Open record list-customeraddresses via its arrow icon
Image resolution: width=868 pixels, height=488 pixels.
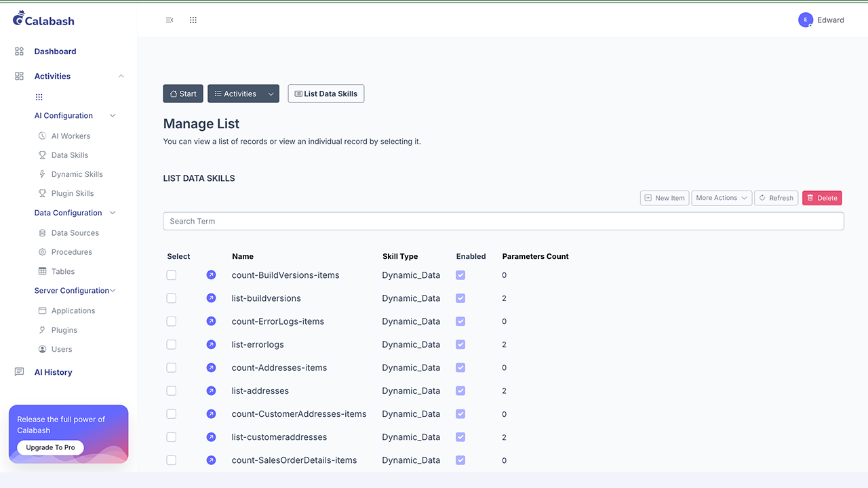tap(211, 437)
